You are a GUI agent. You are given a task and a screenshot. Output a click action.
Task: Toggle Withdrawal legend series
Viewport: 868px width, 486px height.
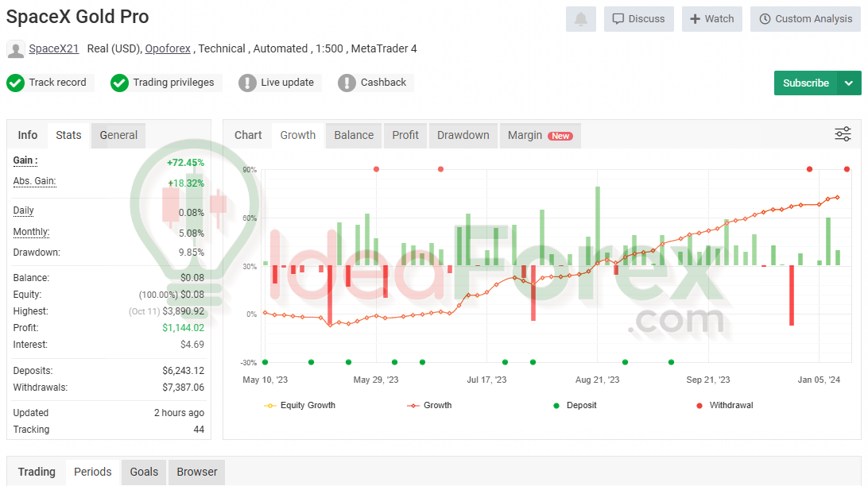[725, 405]
